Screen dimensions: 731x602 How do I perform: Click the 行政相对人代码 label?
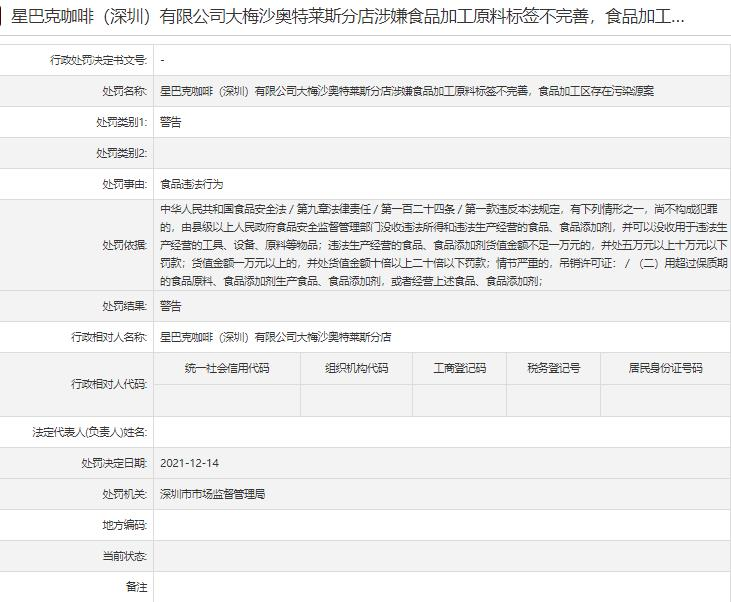[x=109, y=384]
